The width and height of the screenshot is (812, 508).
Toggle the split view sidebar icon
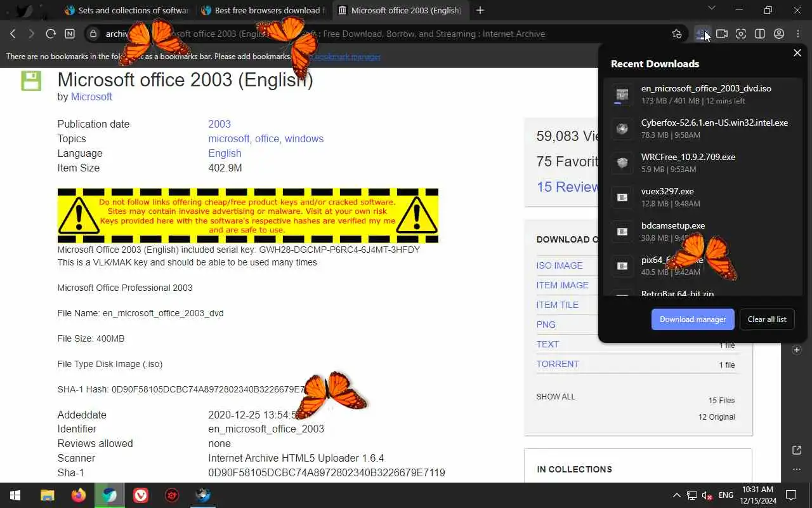click(760, 34)
